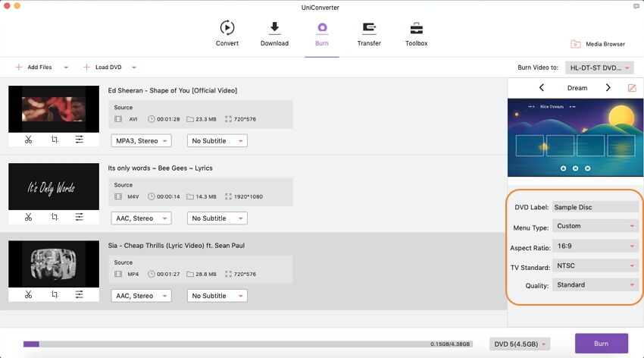Screen dimensions: 644x358
Task: Click the Convert play-circle icon
Action: point(227,27)
